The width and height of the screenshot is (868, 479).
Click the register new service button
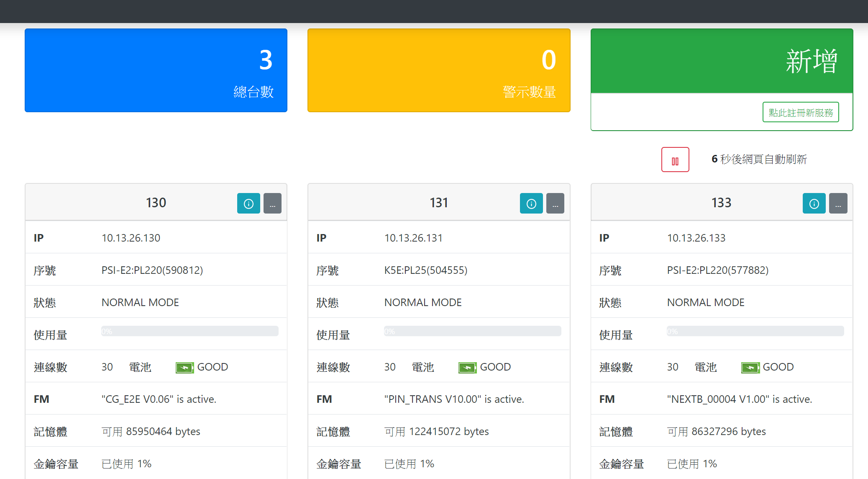(801, 112)
